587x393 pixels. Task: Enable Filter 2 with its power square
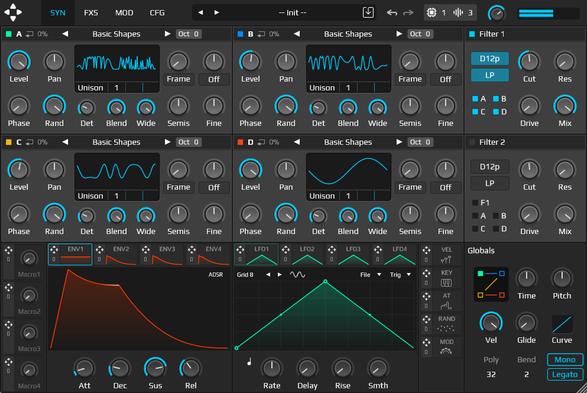pos(472,142)
